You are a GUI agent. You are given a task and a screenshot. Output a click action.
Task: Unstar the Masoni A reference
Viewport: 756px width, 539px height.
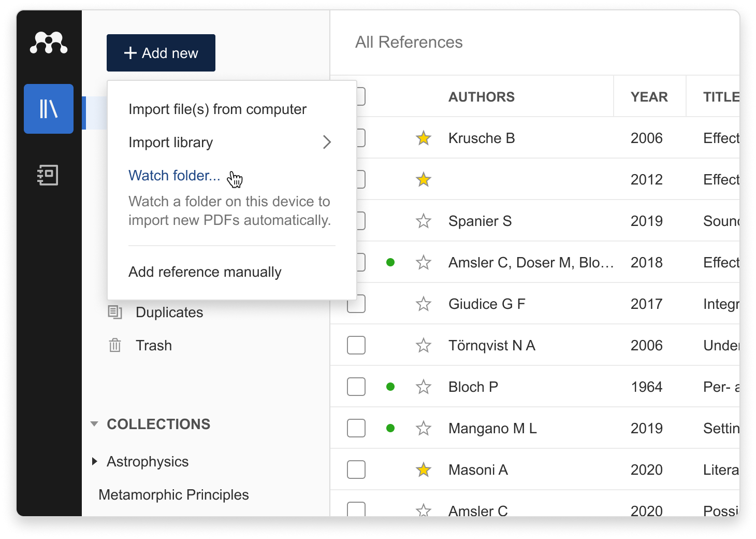coord(424,470)
